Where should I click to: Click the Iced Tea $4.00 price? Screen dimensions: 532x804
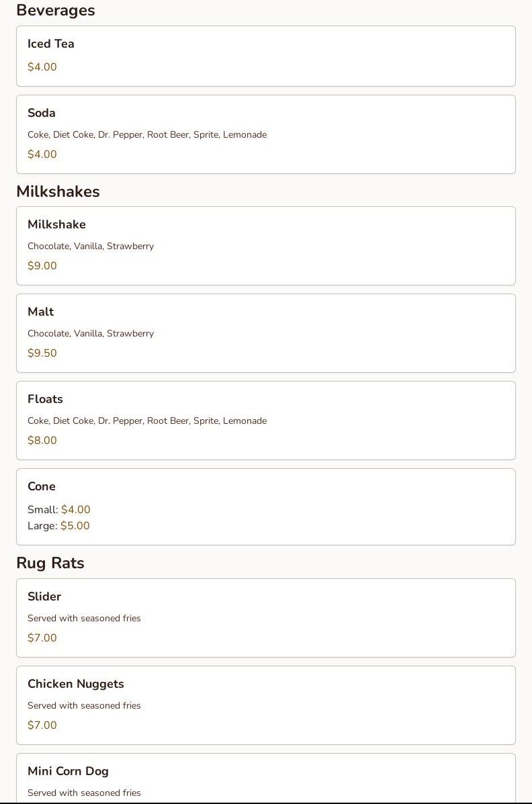coord(42,66)
